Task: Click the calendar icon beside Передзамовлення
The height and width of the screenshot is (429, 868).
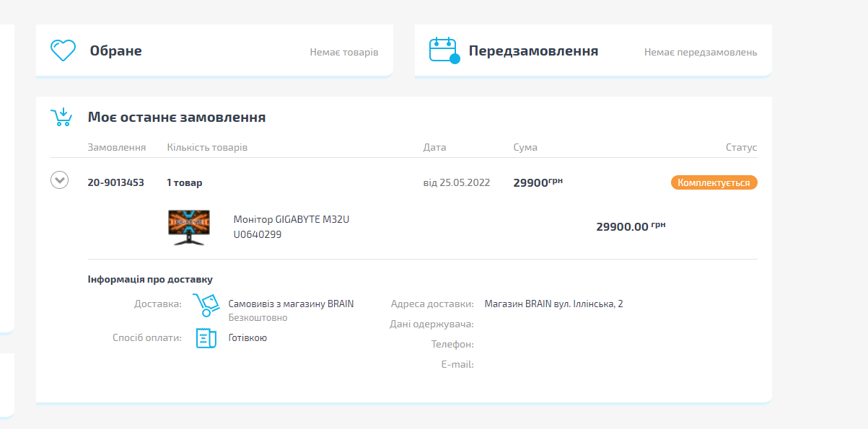Action: pos(443,50)
